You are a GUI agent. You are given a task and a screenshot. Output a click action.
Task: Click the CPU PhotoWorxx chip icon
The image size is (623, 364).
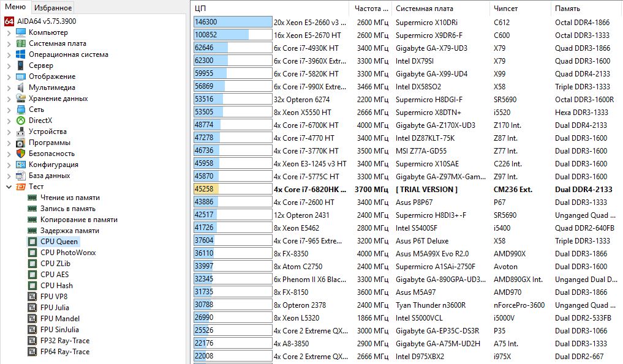(32, 253)
